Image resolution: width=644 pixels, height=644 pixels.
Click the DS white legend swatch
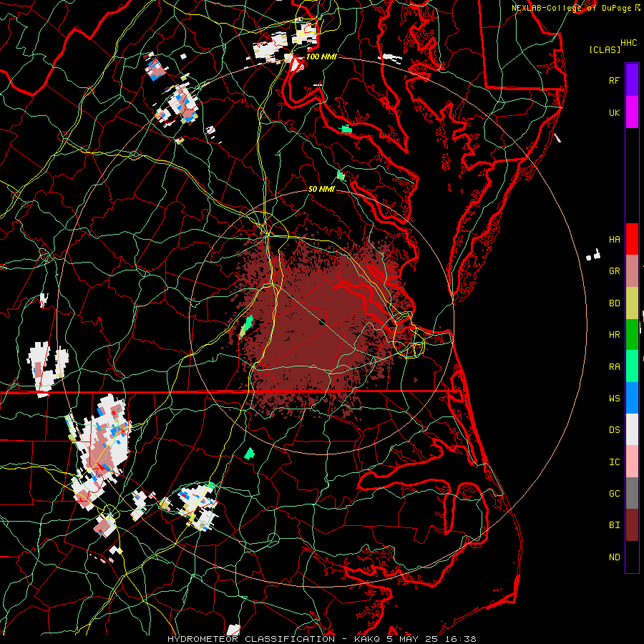pyautogui.click(x=632, y=429)
